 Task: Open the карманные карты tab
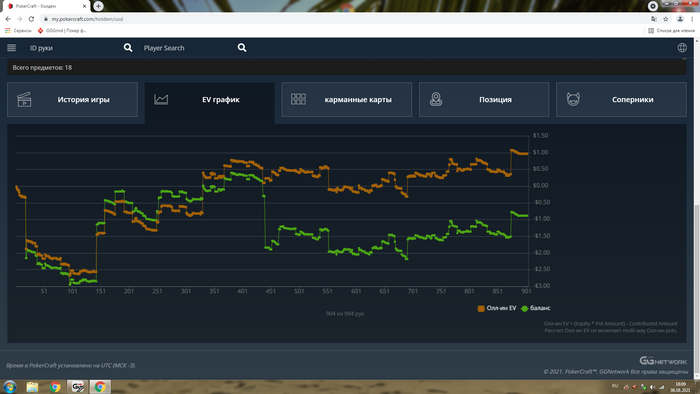(347, 100)
